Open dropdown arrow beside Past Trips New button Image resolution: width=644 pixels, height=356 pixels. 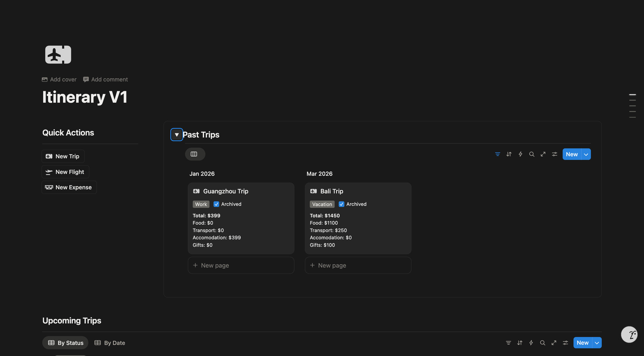(586, 154)
